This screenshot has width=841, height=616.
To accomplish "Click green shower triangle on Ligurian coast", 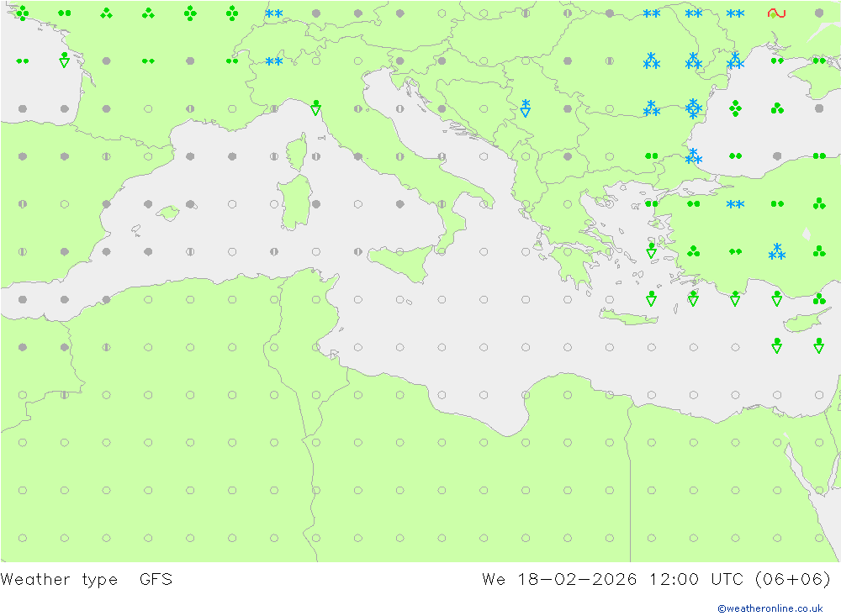I will (316, 108).
